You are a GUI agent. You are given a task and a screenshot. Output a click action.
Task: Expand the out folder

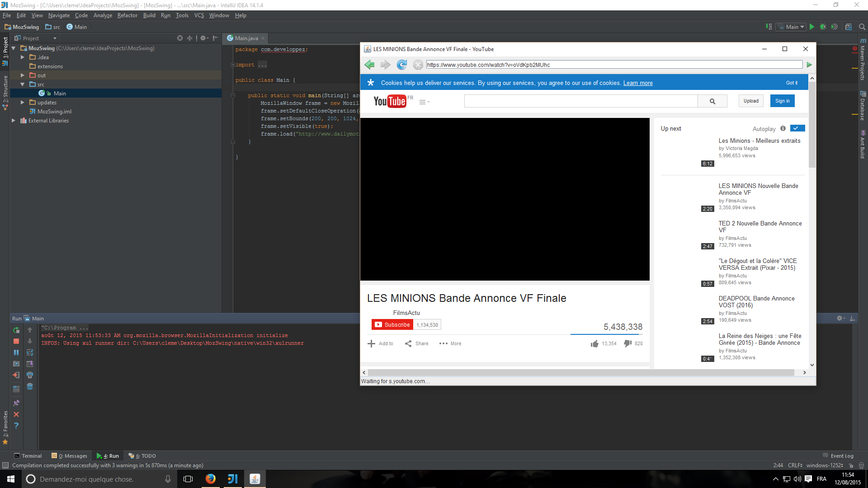[x=23, y=75]
